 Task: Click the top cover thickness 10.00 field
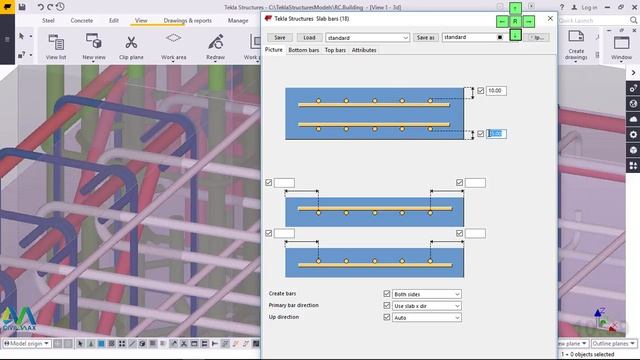pyautogui.click(x=496, y=91)
